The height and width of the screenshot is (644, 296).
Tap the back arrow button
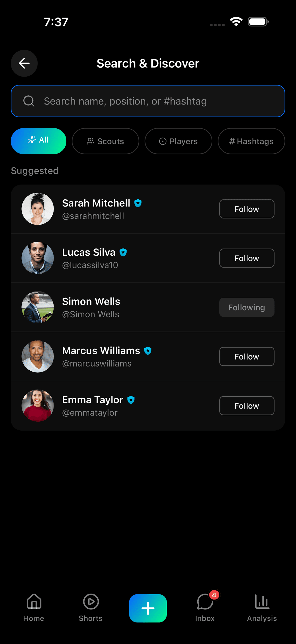tap(24, 63)
